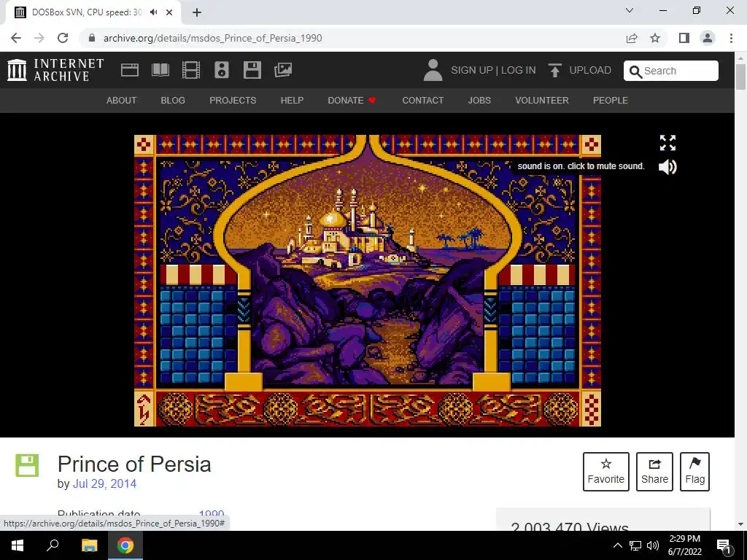This screenshot has height=560, width=747.
Task: Bookmark this tab with star icon
Action: [655, 38]
